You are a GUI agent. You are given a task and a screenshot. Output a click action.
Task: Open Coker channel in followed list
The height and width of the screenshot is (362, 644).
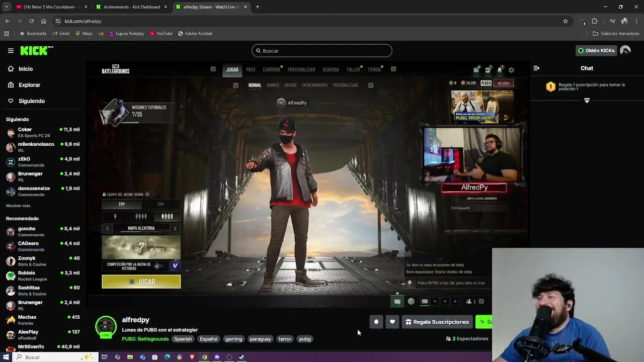(x=43, y=132)
